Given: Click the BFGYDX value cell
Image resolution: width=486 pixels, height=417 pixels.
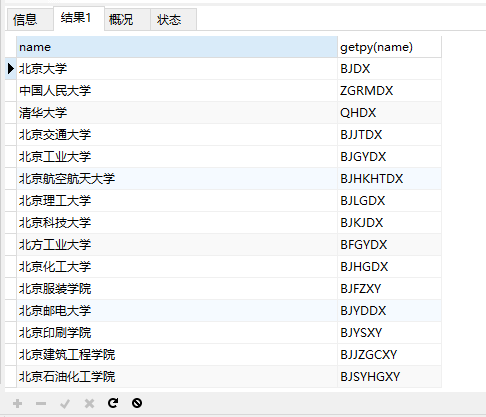Looking at the screenshot, I should coord(389,245).
